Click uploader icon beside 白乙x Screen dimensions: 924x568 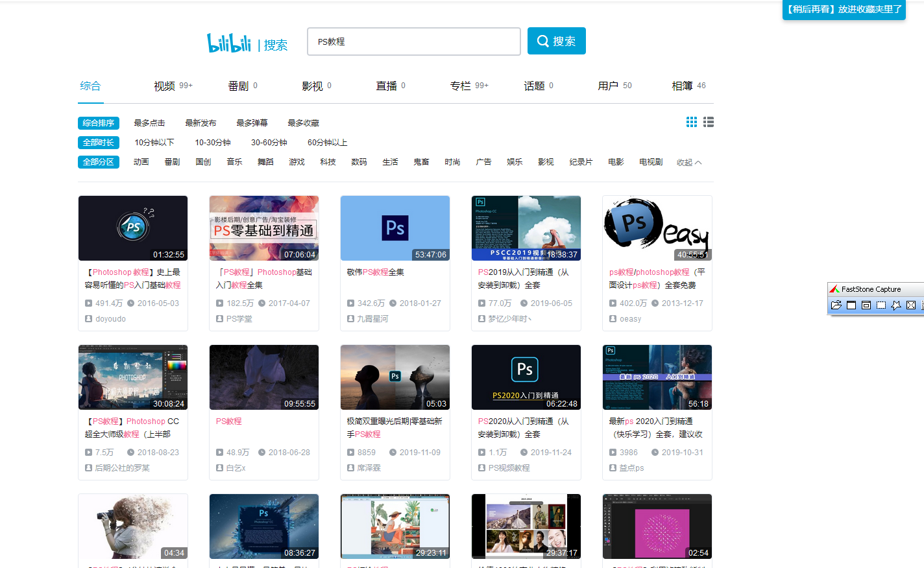coord(219,467)
